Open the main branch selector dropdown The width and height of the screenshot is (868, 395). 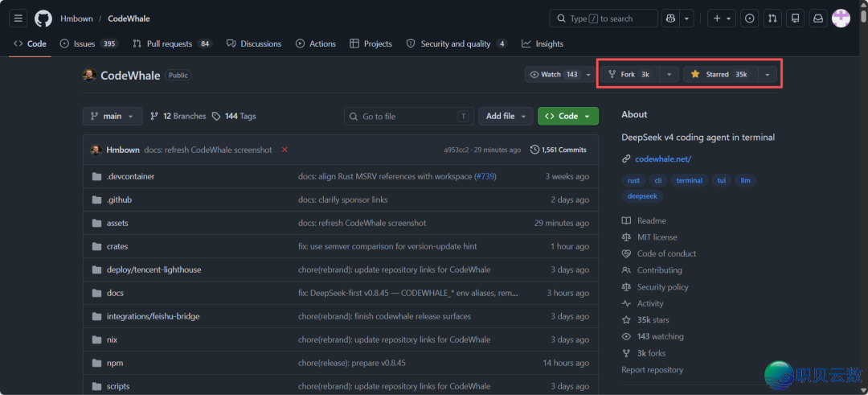point(113,117)
